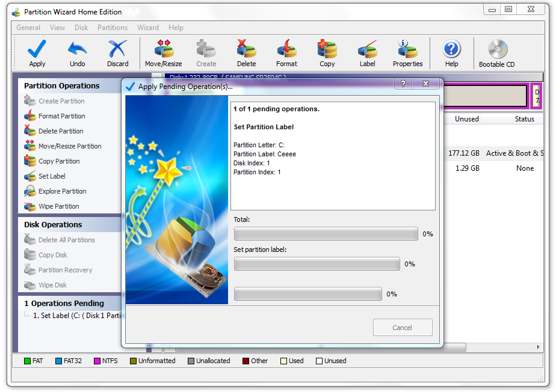Click the horizontal scrollbar right arrow

pyautogui.click(x=539, y=347)
